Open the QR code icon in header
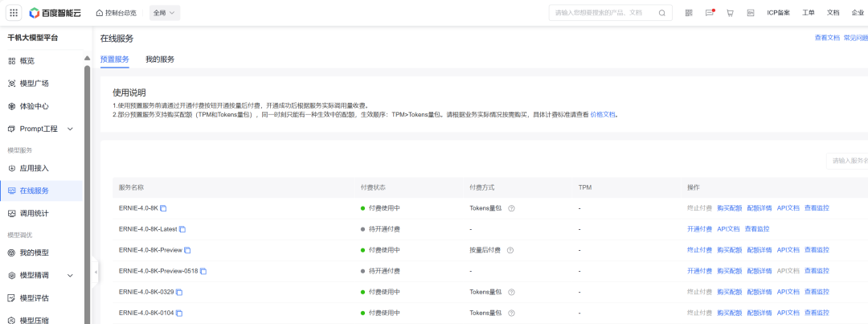Viewport: 868px width, 324px height. click(689, 13)
